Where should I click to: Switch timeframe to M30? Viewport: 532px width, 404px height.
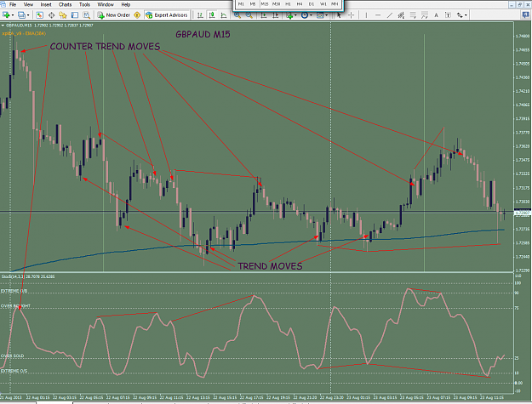coord(276,4)
